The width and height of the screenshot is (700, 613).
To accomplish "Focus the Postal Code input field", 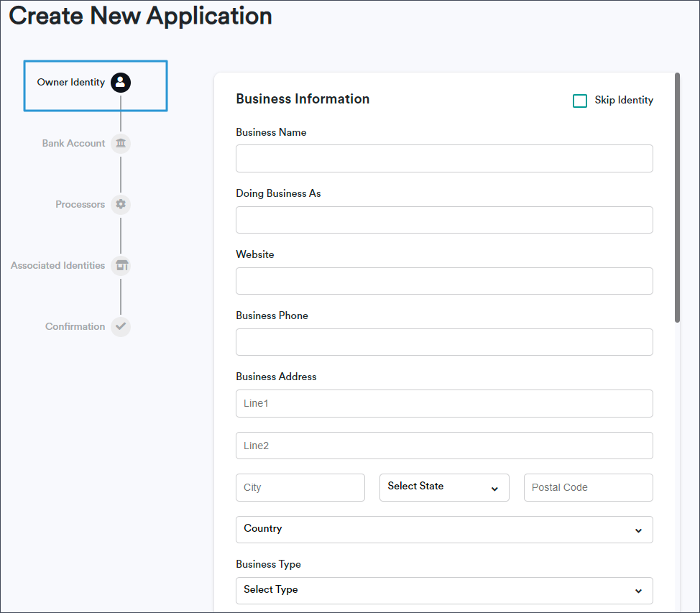I will (x=589, y=487).
